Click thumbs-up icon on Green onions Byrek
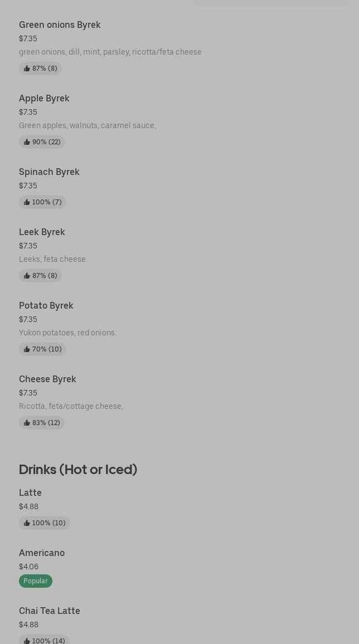359x644 pixels. 27,69
